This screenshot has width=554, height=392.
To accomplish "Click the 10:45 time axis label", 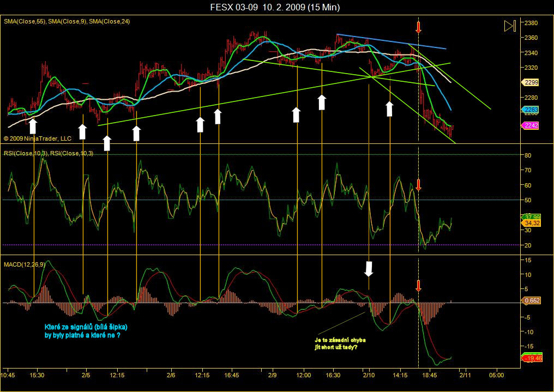I will [x=8, y=375].
